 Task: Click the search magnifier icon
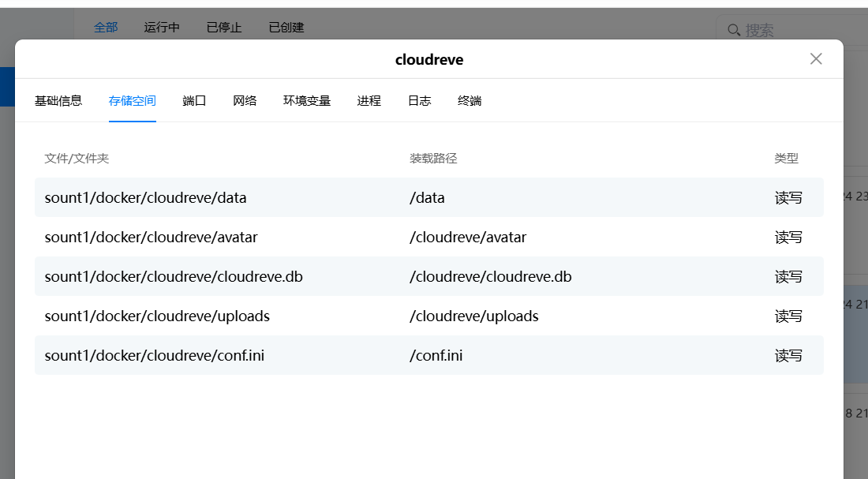tap(733, 30)
